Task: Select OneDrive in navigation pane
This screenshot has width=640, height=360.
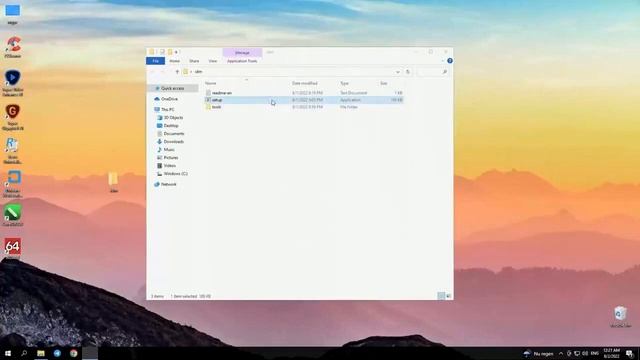Action: (x=169, y=99)
